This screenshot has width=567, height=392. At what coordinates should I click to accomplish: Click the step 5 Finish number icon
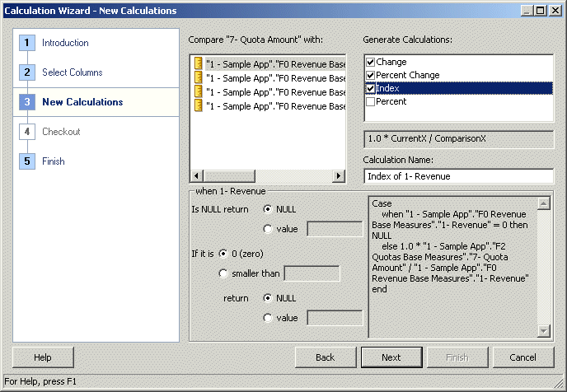pyautogui.click(x=27, y=161)
